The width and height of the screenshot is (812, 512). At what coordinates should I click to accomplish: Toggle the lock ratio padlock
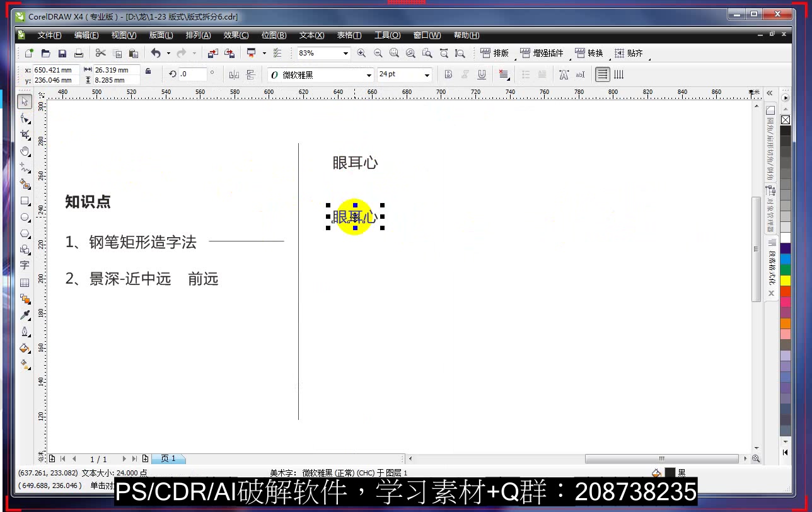click(x=148, y=71)
